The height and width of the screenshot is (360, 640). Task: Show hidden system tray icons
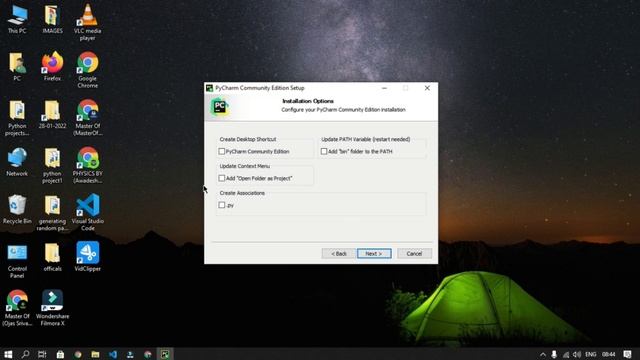click(x=543, y=354)
